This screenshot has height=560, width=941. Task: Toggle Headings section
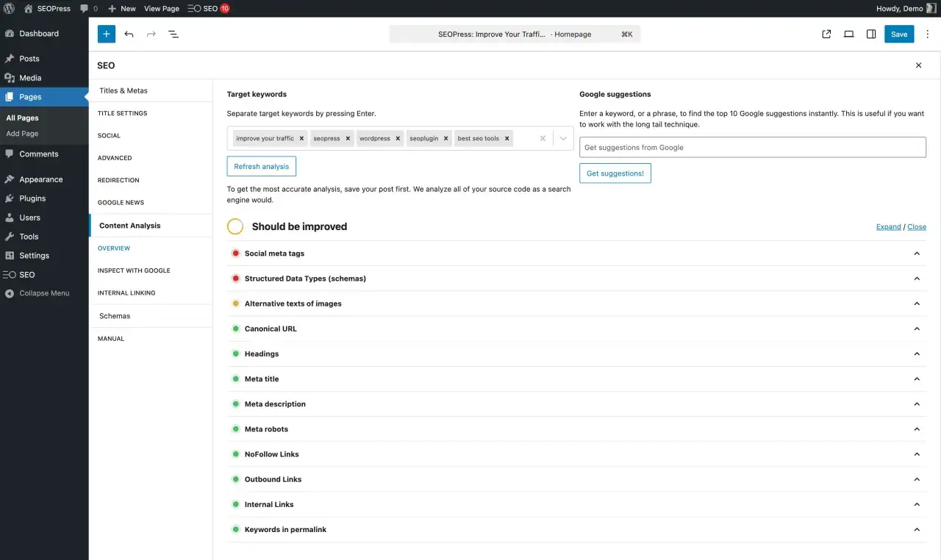[x=576, y=353]
